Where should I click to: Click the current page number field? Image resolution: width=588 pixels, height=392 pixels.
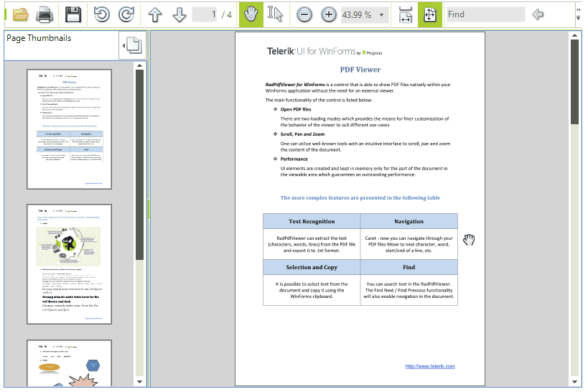coord(205,14)
